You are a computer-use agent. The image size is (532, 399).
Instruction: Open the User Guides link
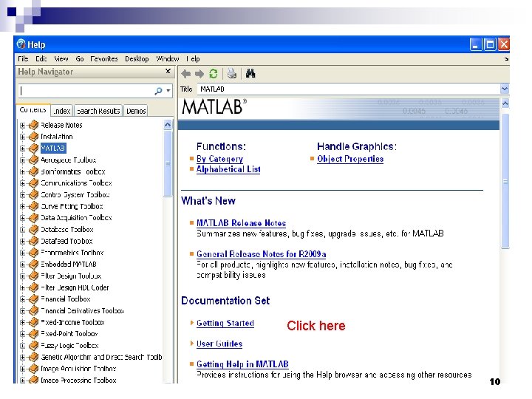point(219,344)
